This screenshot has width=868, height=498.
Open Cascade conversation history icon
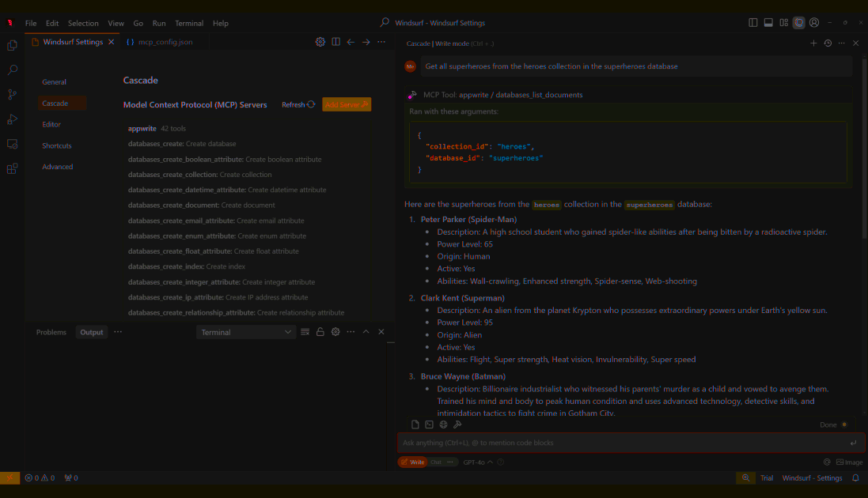(828, 43)
